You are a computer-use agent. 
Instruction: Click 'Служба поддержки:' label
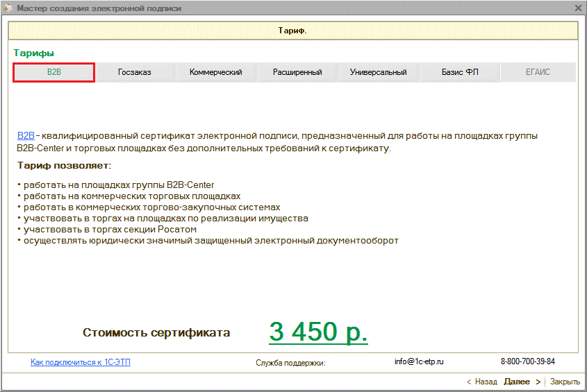[x=291, y=363]
